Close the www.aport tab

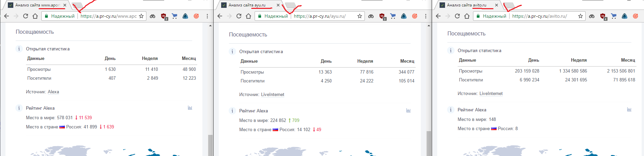pyautogui.click(x=65, y=5)
